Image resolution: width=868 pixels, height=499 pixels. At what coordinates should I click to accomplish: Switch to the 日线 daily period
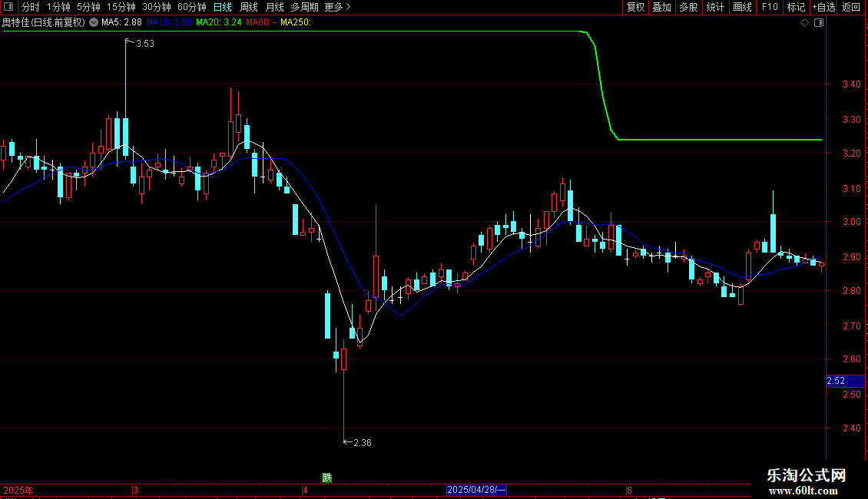point(223,7)
